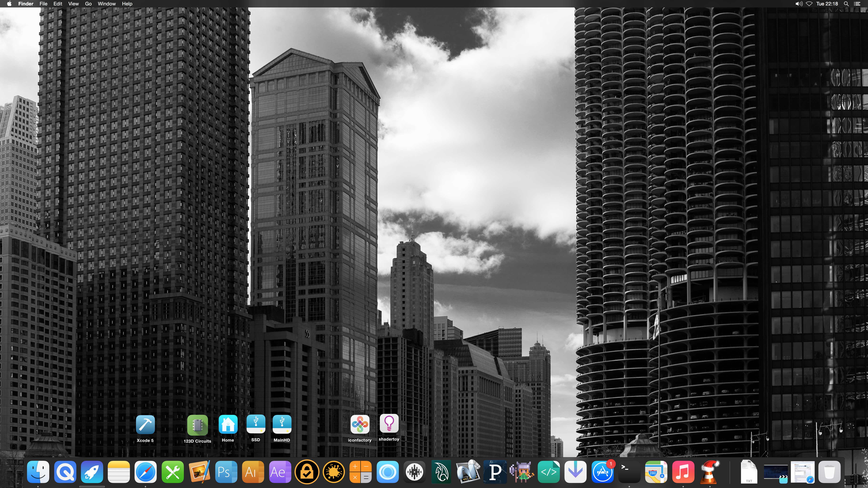Select the Xcode 5 desktop icon

[145, 425]
